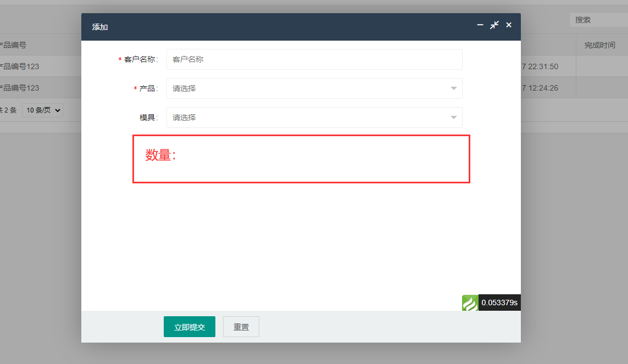Click the green debug trace icon
This screenshot has width=628, height=364.
[x=470, y=303]
